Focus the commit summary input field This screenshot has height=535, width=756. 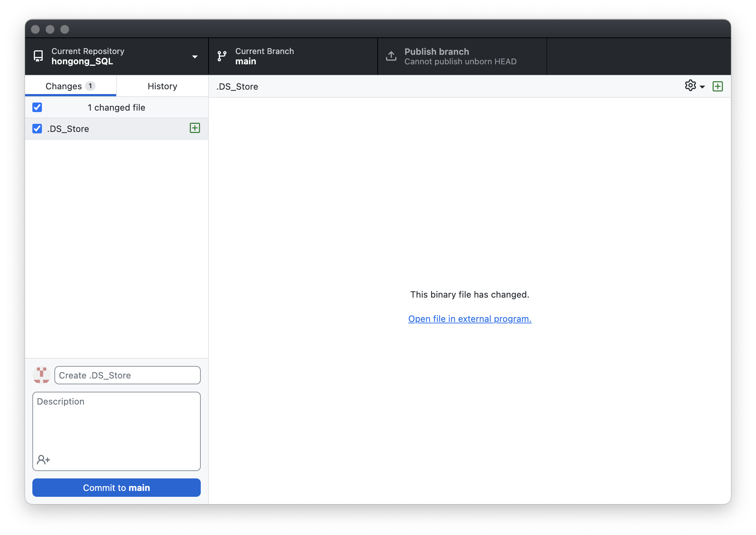coord(127,375)
